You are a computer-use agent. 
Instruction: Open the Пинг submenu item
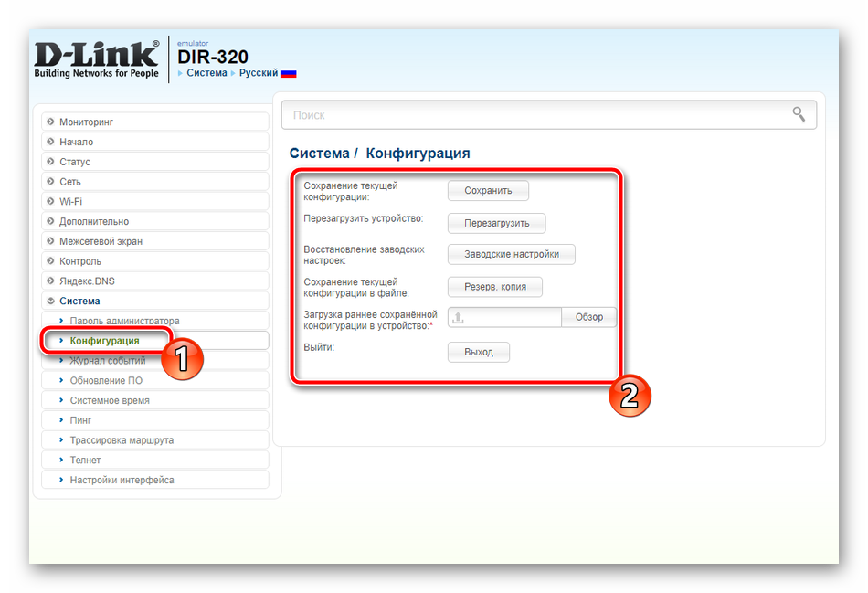[x=155, y=421]
